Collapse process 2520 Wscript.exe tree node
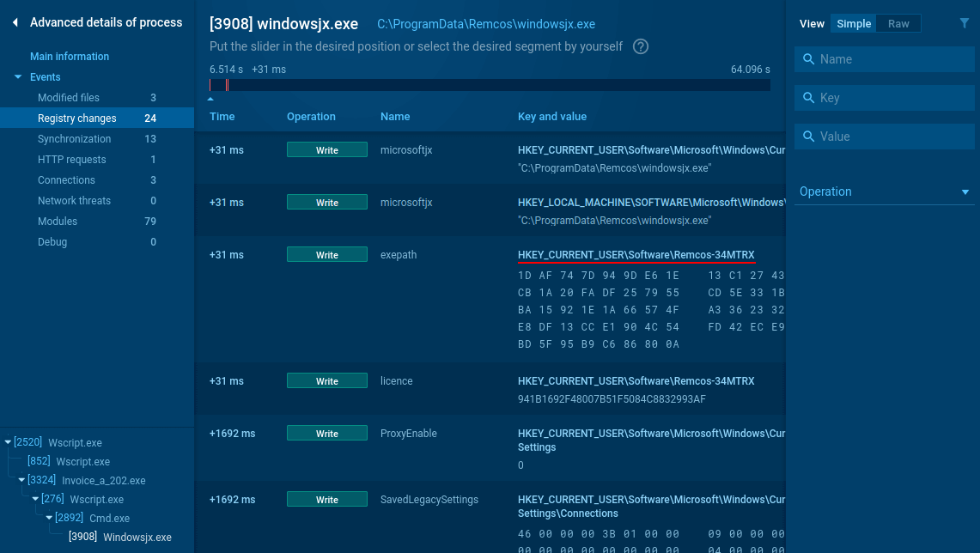This screenshot has width=980, height=553. pos(9,443)
